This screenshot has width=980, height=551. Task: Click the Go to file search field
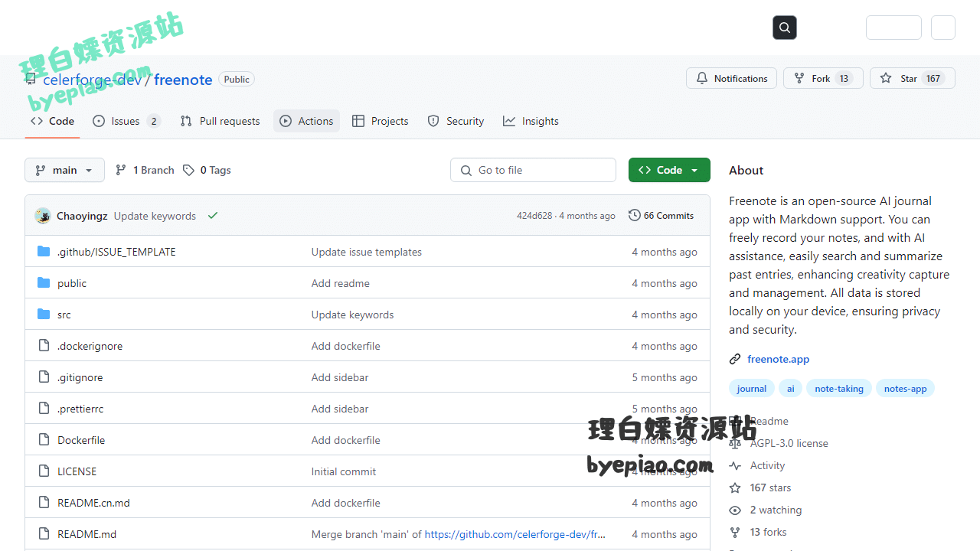point(533,170)
